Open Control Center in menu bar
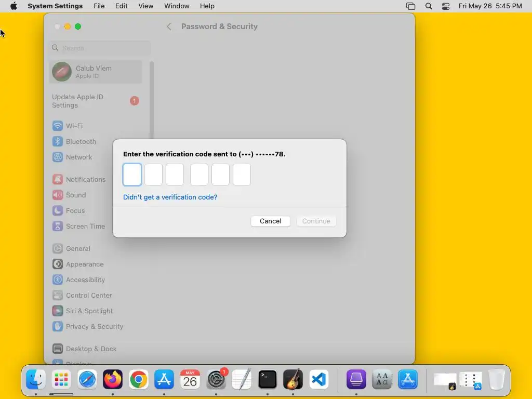Image resolution: width=532 pixels, height=399 pixels. (x=446, y=6)
